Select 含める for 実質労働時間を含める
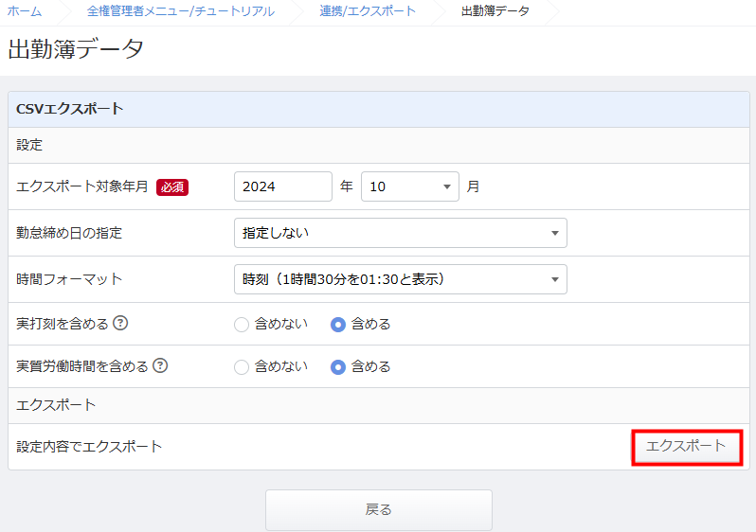Screen dimensions: 756x532 [338, 367]
